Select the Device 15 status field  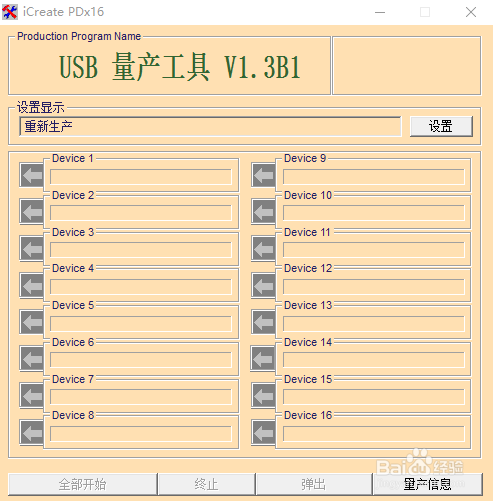pyautogui.click(x=374, y=397)
